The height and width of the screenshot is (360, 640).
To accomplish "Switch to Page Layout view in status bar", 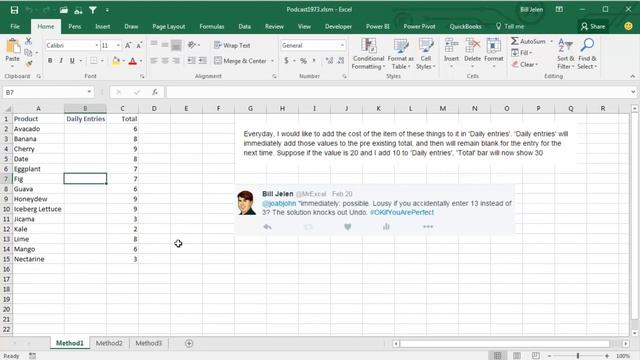I will click(517, 356).
